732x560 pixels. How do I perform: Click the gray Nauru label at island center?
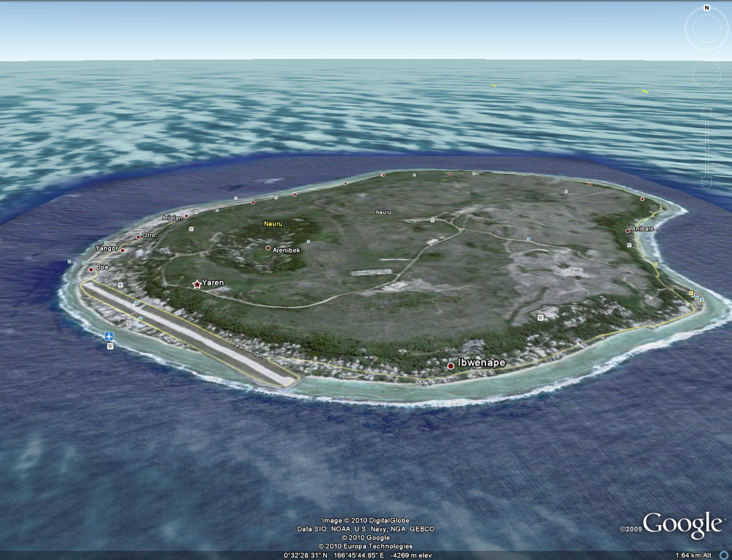point(383,211)
